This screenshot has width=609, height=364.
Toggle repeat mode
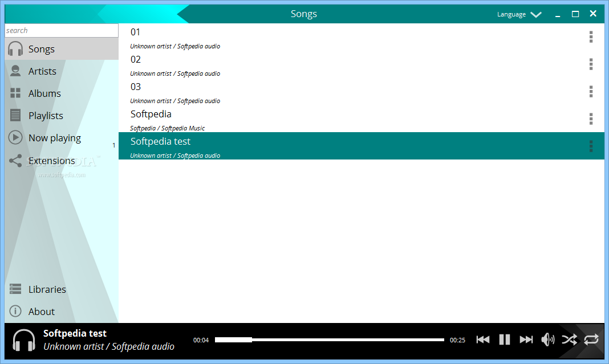[591, 340]
